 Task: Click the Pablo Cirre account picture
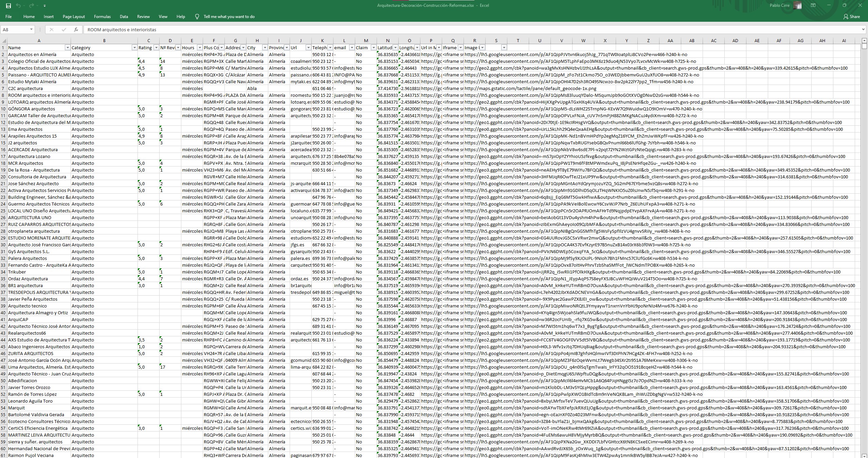(x=798, y=5)
